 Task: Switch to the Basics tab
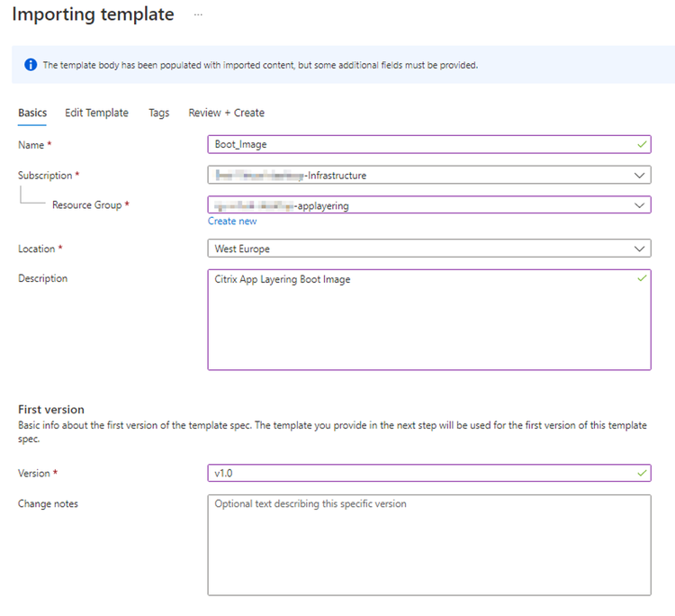point(32,113)
